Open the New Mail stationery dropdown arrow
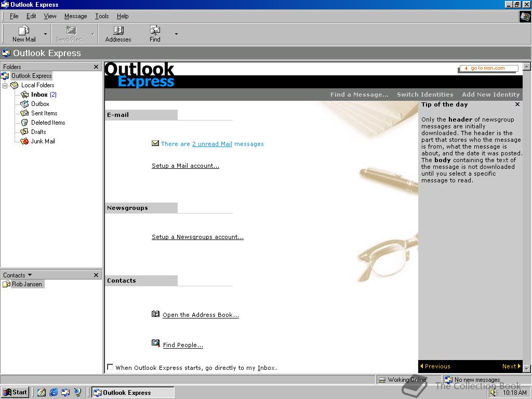This screenshot has width=532, height=399. click(x=46, y=34)
